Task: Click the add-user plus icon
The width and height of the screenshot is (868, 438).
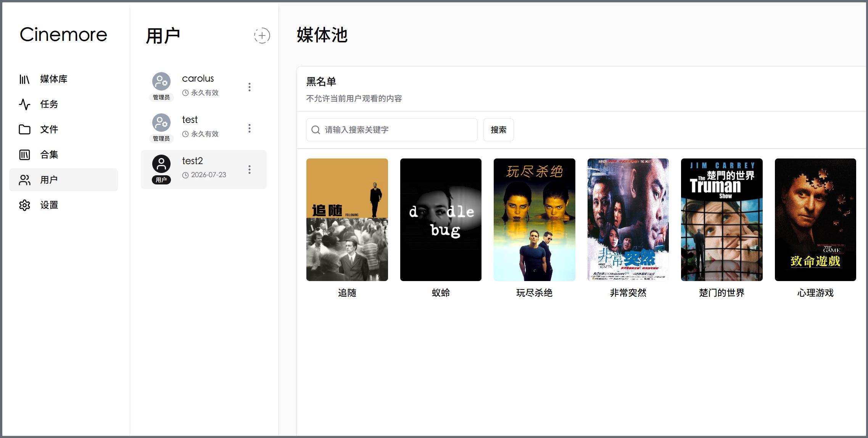Action: point(262,36)
